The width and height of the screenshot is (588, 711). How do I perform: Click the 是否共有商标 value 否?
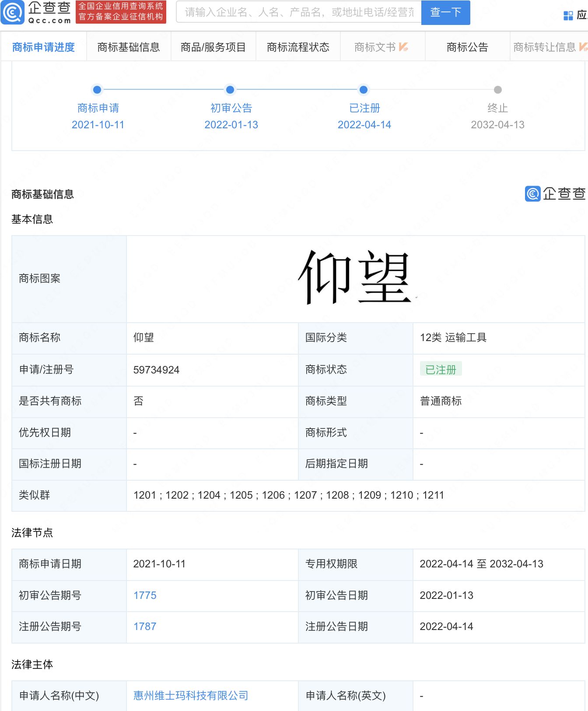[138, 401]
